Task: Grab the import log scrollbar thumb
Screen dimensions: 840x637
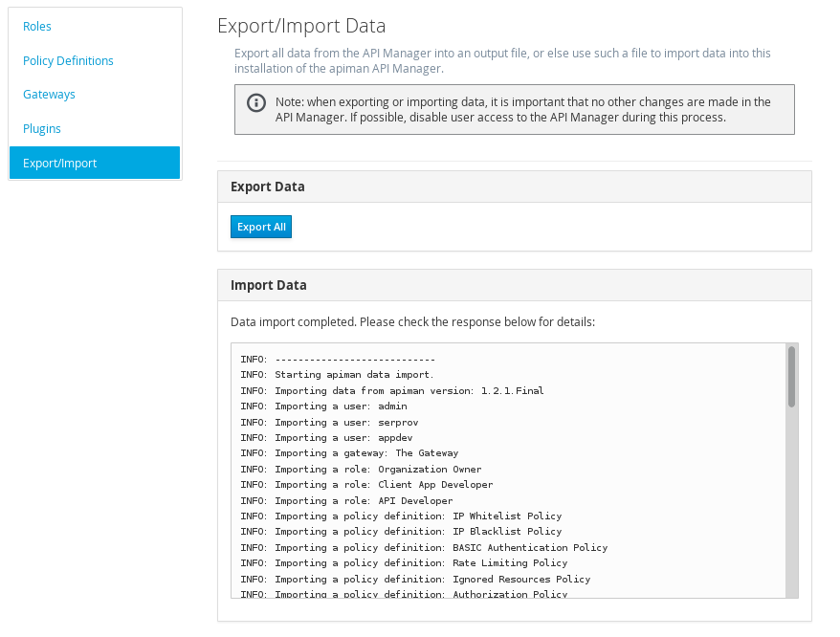Action: click(791, 376)
